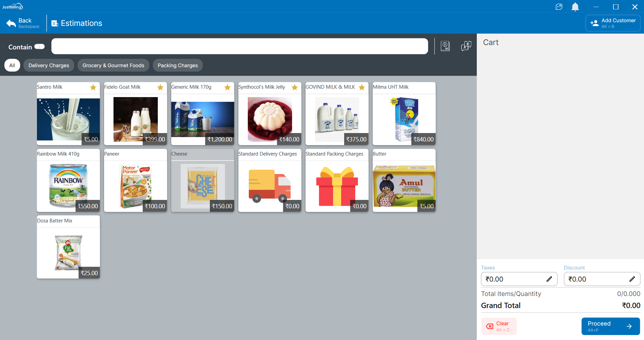Click the price list icon beside search bar

tap(445, 46)
